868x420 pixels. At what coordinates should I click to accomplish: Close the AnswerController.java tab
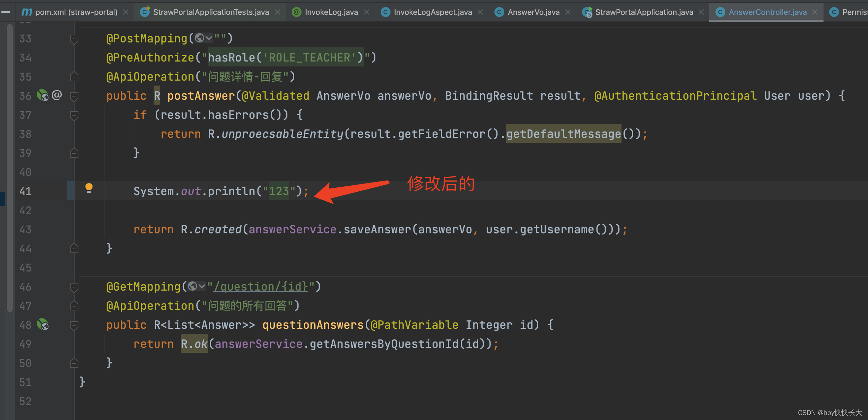pos(815,12)
